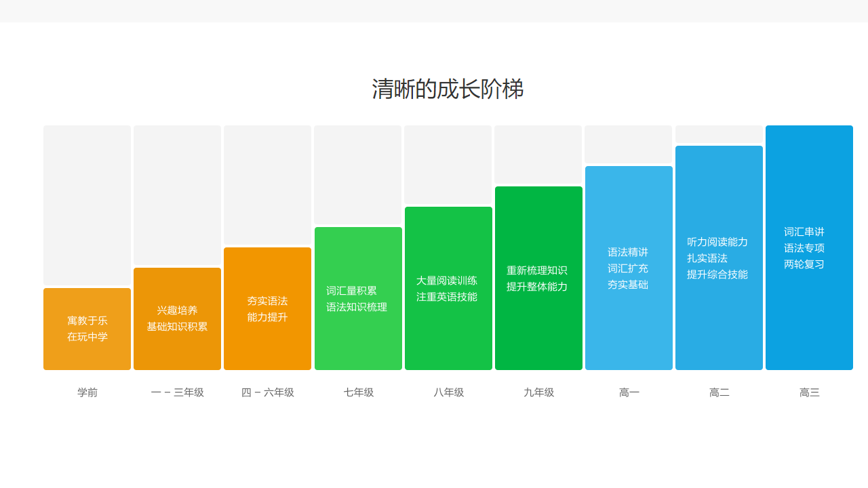Select the 一－三年级 orange bar
868x488 pixels.
pos(177,317)
